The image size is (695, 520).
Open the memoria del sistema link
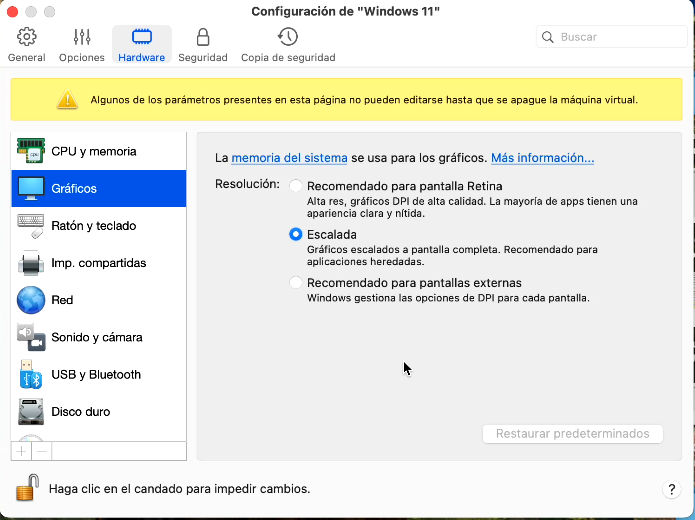[x=289, y=158]
